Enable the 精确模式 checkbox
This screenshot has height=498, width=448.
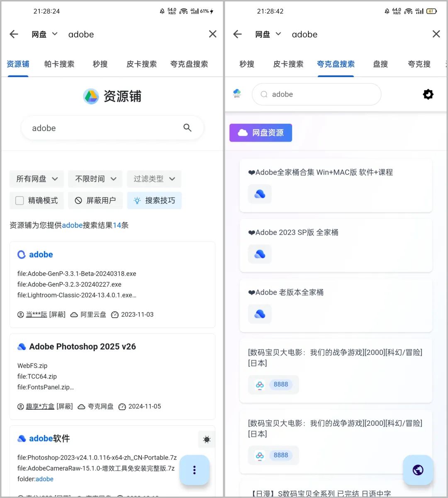(x=19, y=200)
